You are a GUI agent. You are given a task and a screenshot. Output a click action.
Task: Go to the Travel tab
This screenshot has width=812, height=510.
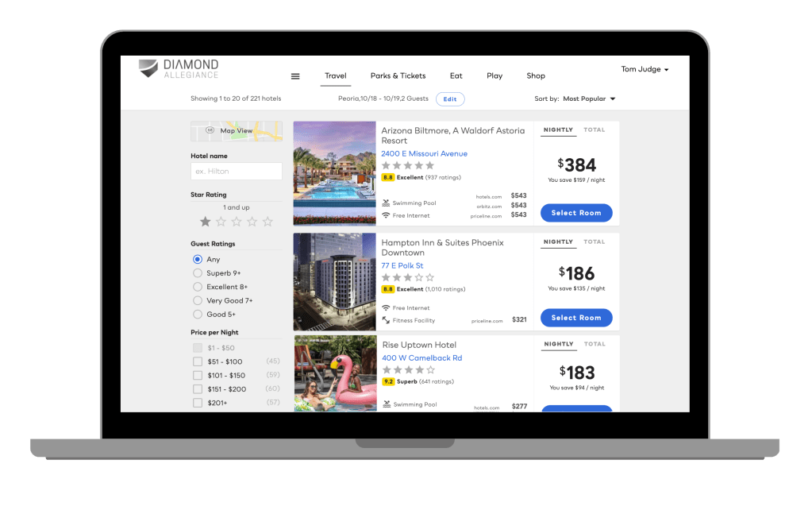pos(336,75)
